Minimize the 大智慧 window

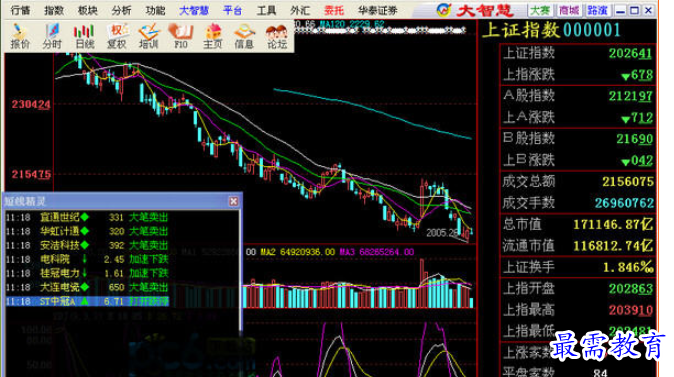click(620, 10)
